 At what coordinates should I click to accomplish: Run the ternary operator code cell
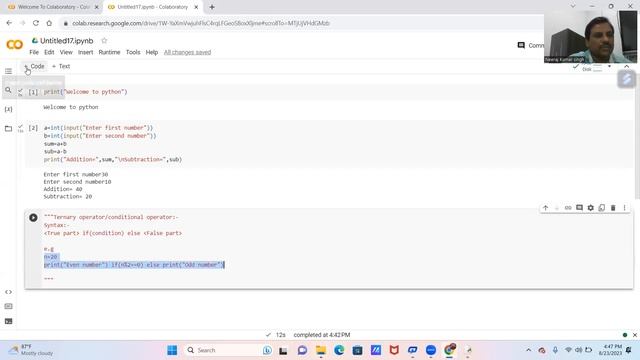[33, 218]
